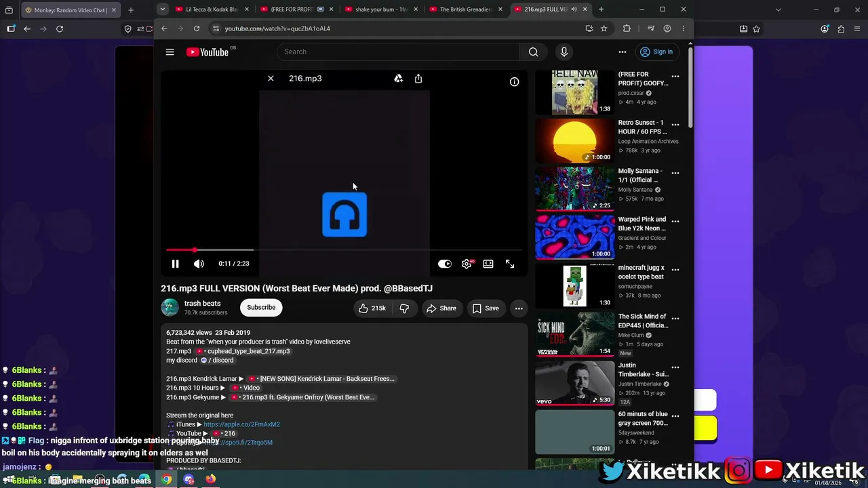The width and height of the screenshot is (868, 488).
Task: Switch to The British Grenadiers tab
Action: coord(465,9)
